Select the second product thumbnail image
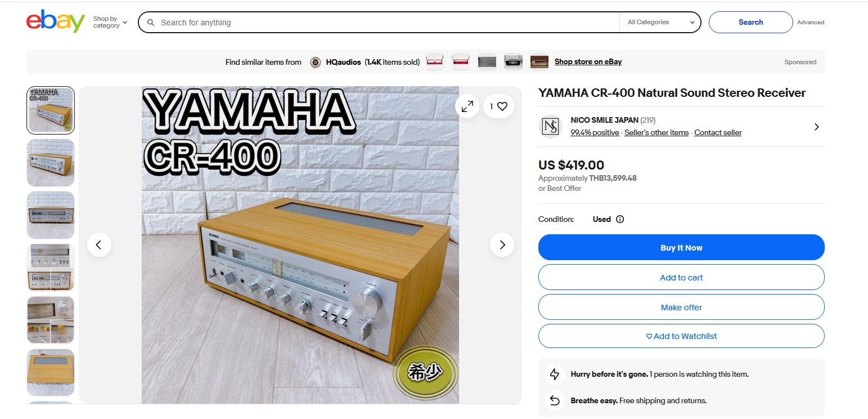Image resolution: width=868 pixels, height=419 pixels. (x=51, y=162)
